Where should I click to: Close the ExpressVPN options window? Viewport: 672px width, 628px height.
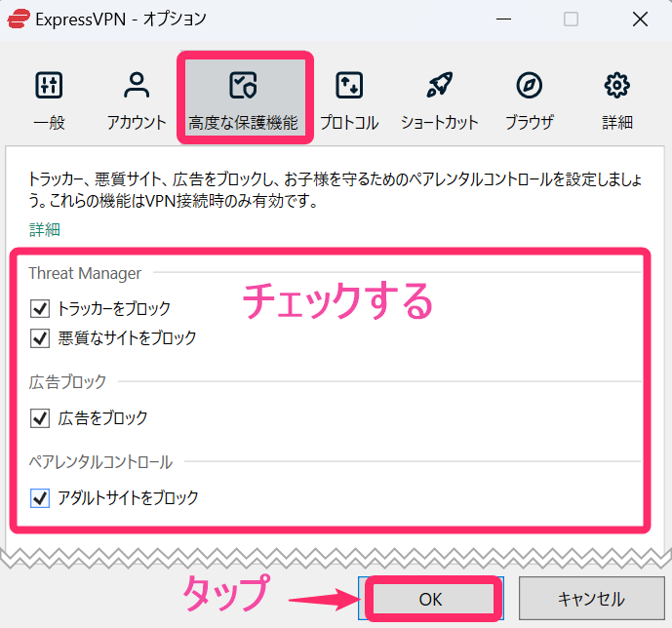[x=640, y=20]
